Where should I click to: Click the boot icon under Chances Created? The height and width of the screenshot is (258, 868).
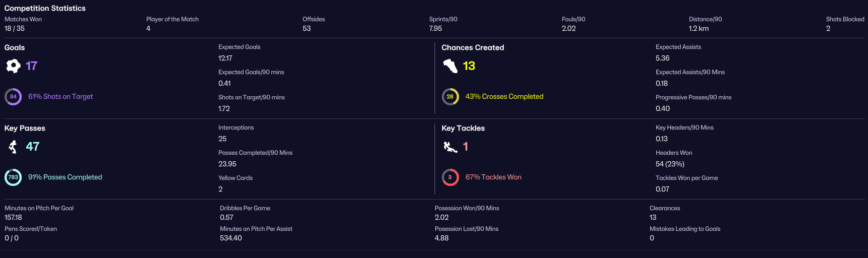click(450, 66)
